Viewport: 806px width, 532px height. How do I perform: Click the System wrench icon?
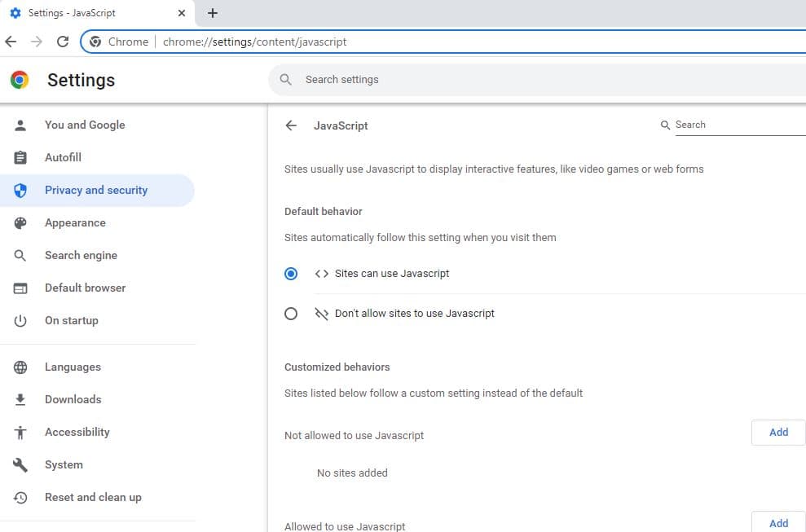tap(21, 464)
